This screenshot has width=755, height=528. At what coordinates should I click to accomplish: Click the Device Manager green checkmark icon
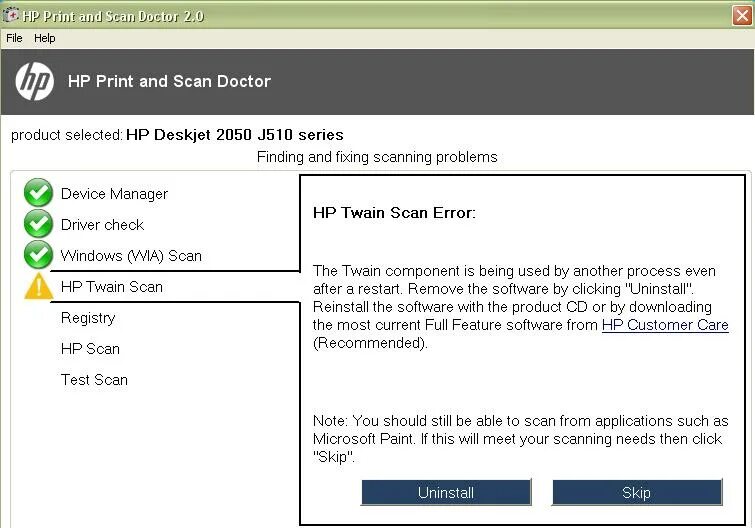38,193
